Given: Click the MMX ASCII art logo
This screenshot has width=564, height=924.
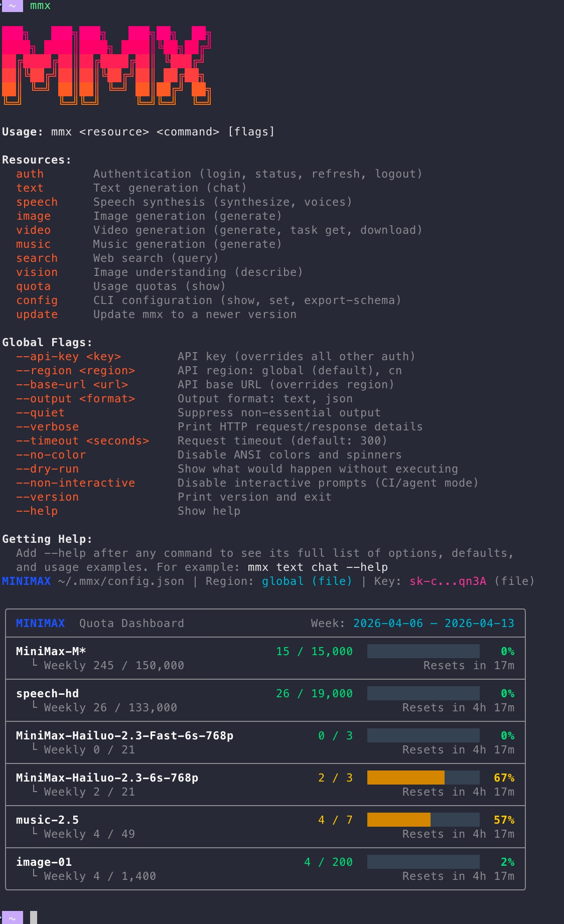Looking at the screenshot, I should pos(106,65).
